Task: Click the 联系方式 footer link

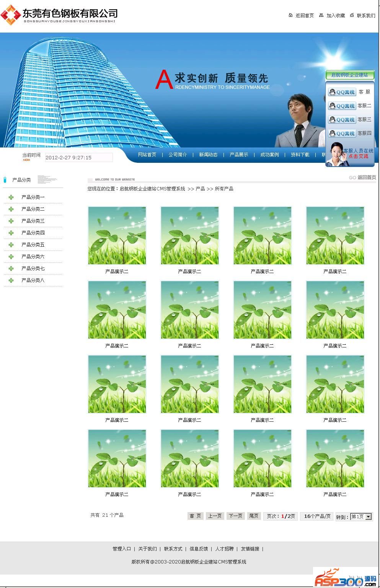Action: pyautogui.click(x=173, y=549)
